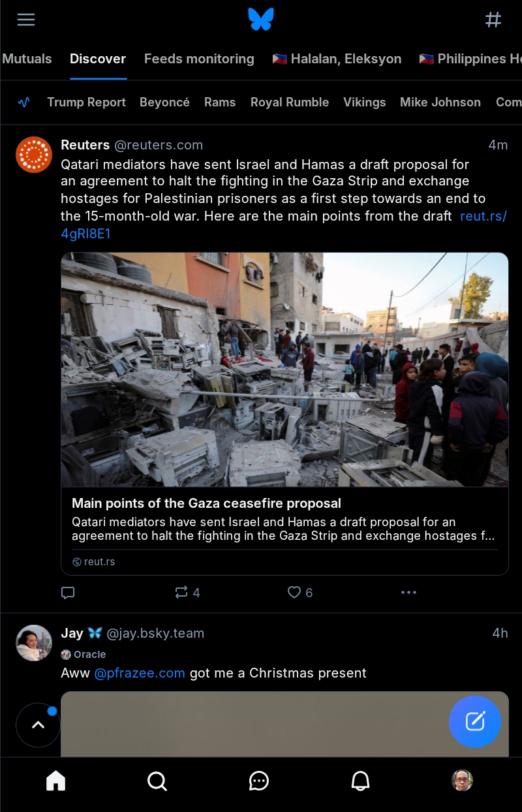This screenshot has height=812, width=522.
Task: Open Chat messages in bottom navigation
Action: (x=259, y=781)
